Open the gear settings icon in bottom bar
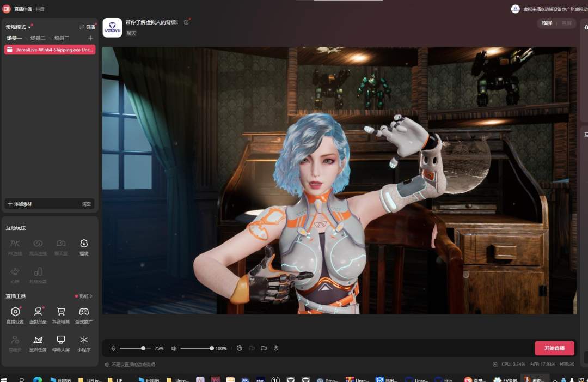The image size is (588, 382). point(276,348)
